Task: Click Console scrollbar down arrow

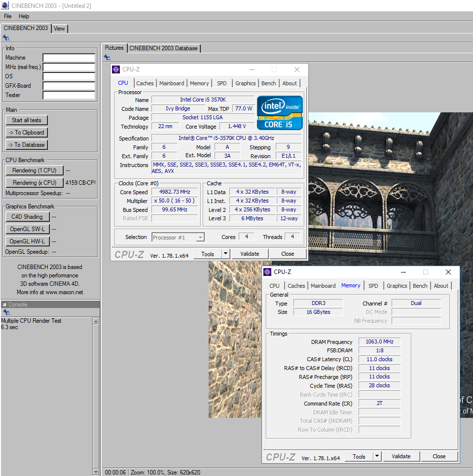Action: tap(96, 473)
